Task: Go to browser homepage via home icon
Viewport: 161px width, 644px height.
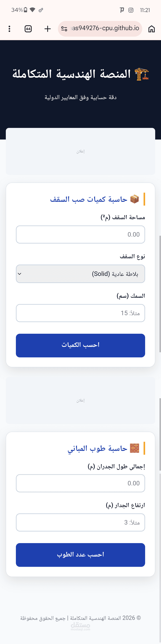Action: 152,29
